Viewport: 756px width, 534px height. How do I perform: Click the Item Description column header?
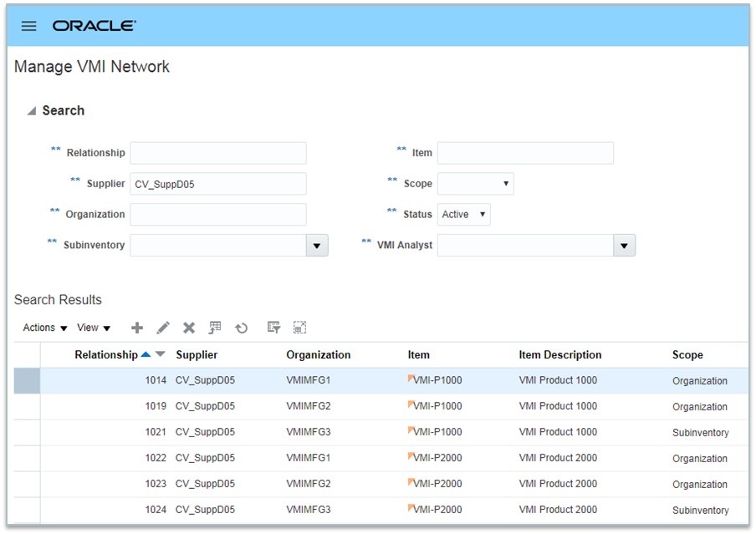pyautogui.click(x=560, y=354)
